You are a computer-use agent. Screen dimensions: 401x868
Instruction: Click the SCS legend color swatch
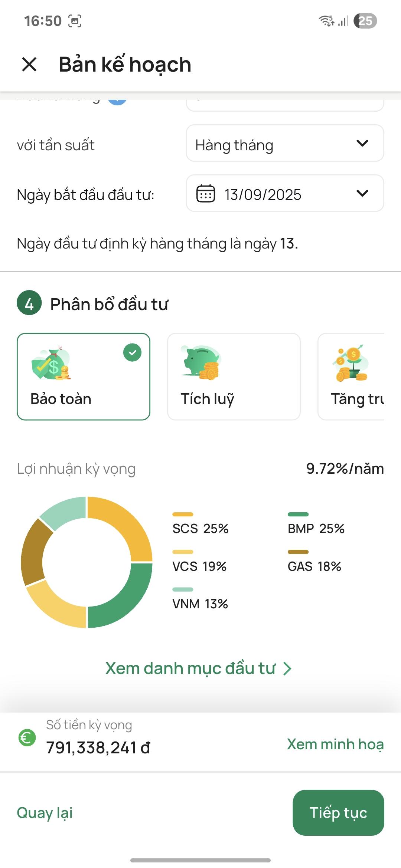click(x=182, y=514)
